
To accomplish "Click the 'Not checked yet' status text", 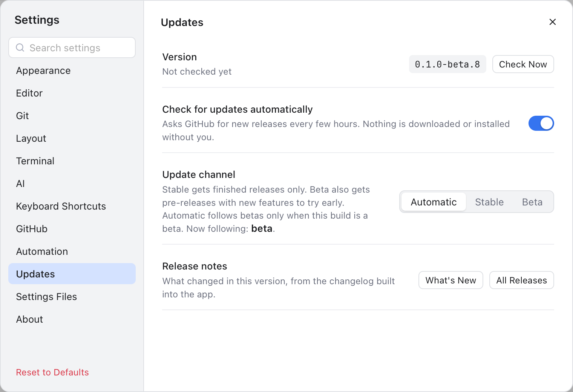I will click(x=197, y=72).
